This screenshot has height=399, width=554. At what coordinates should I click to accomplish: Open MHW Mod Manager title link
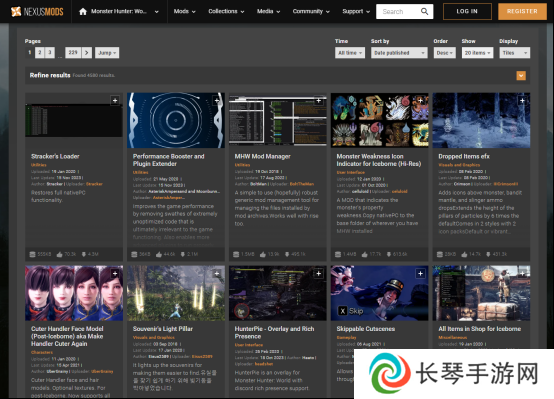[263, 156]
